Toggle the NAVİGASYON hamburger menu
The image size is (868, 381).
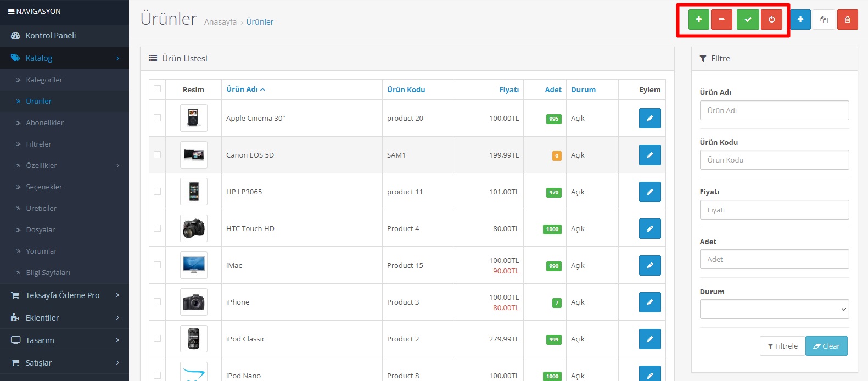[35, 11]
